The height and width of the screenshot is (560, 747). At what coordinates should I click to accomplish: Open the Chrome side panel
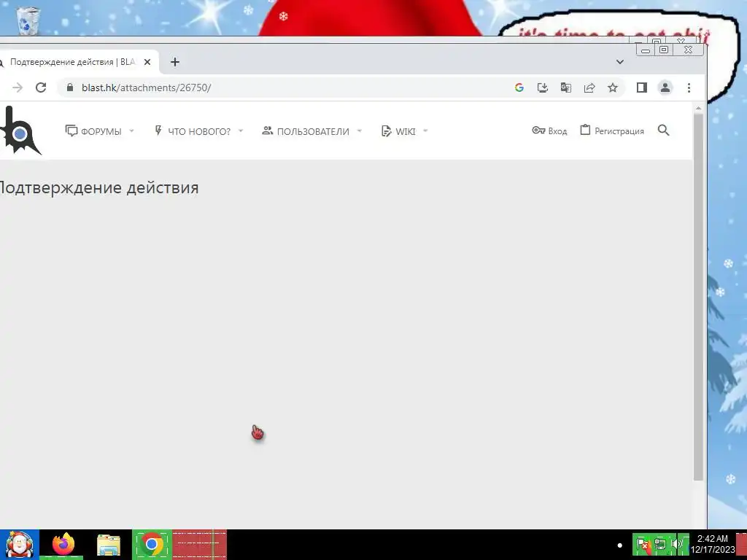642,87
